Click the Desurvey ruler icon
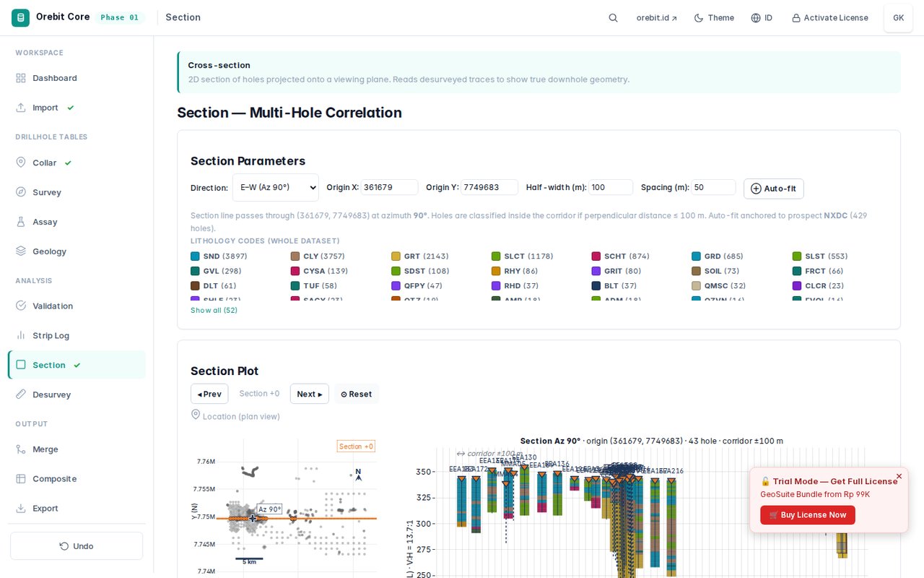The height and width of the screenshot is (578, 924). [x=21, y=395]
